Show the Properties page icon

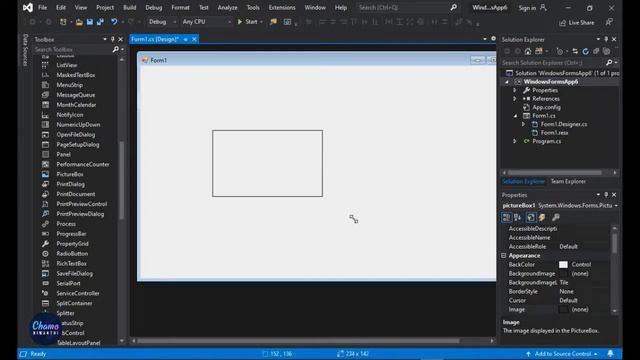tap(531, 218)
